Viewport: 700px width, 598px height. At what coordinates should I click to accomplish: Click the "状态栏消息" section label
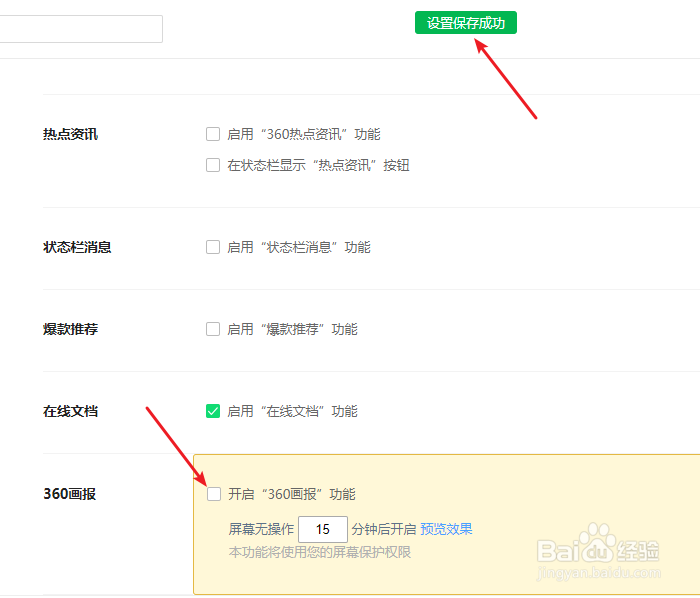tap(77, 247)
